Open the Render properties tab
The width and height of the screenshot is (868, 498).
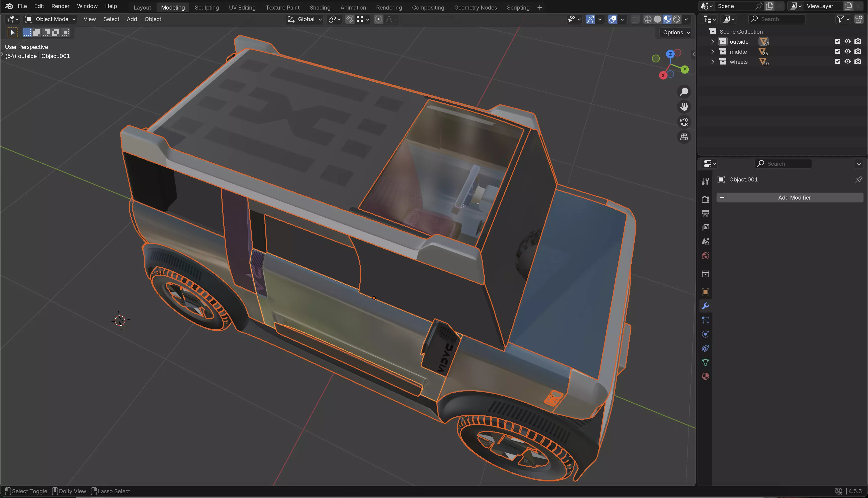pyautogui.click(x=705, y=199)
